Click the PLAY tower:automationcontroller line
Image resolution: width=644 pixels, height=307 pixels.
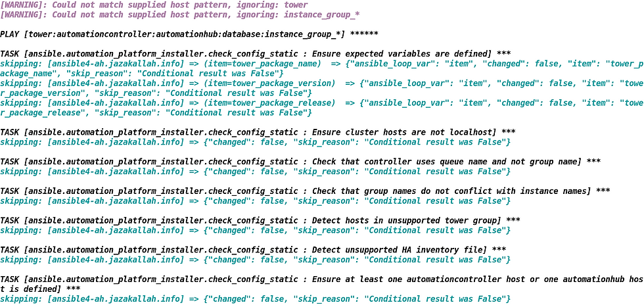click(x=189, y=34)
